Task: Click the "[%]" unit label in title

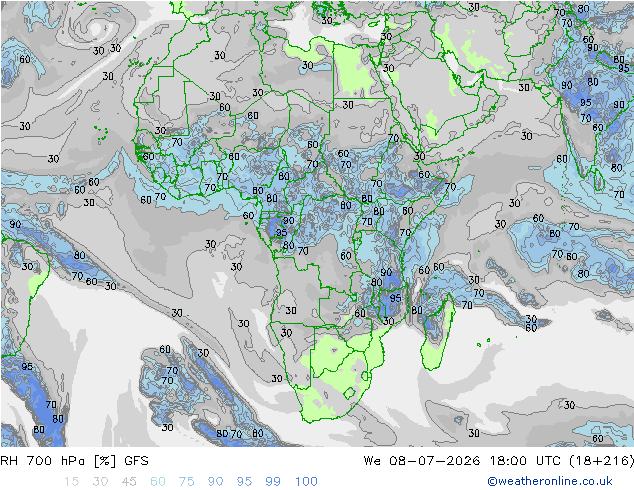Action: [105, 461]
